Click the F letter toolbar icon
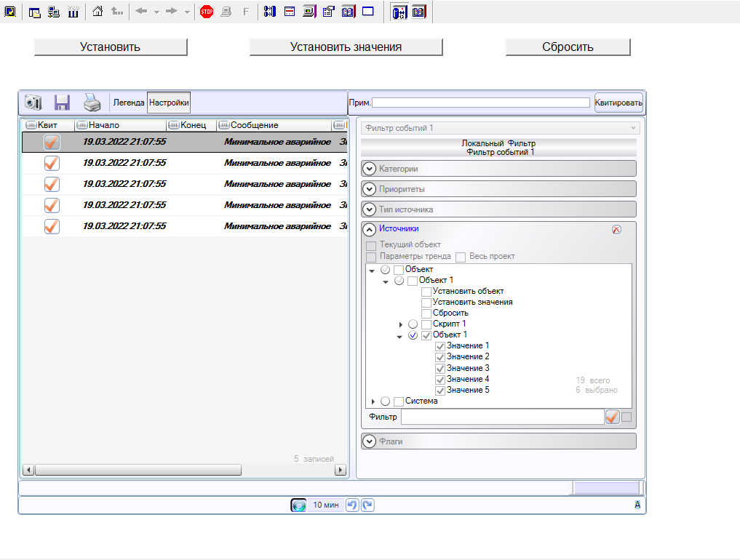The image size is (740, 560). click(245, 12)
